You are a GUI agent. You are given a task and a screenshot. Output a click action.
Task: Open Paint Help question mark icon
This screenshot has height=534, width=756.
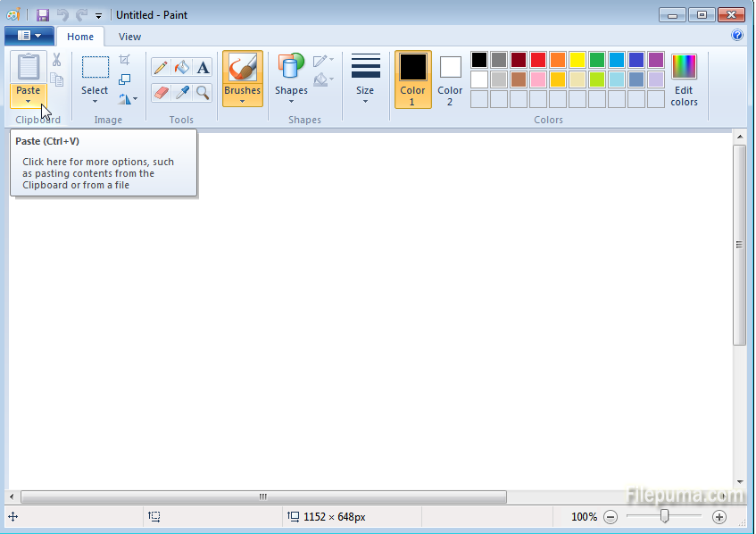pyautogui.click(x=737, y=36)
